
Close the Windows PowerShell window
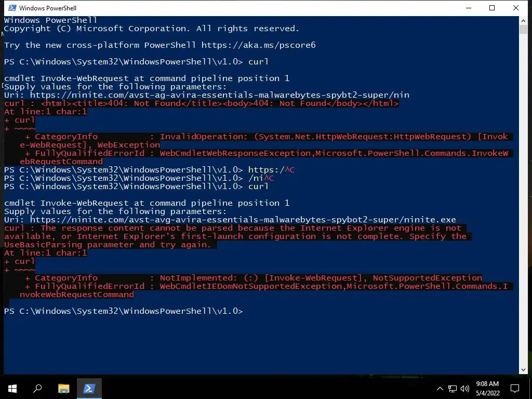click(516, 8)
